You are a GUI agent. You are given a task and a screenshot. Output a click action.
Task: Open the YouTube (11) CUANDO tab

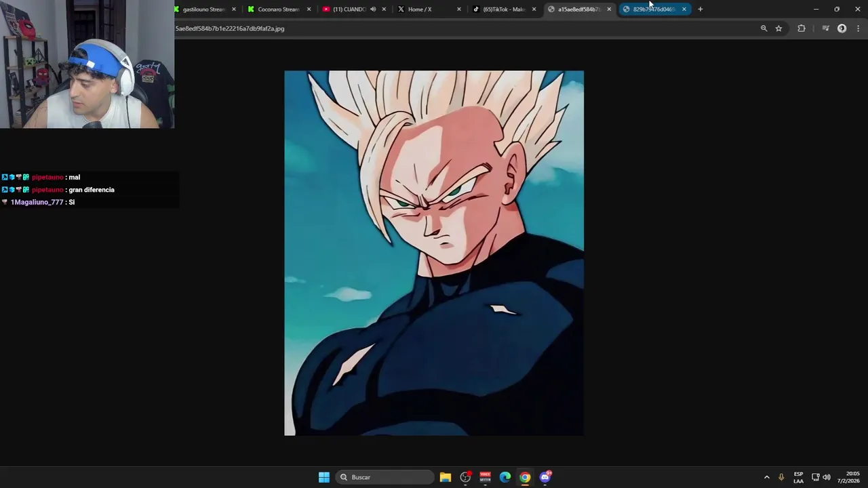[x=349, y=9]
